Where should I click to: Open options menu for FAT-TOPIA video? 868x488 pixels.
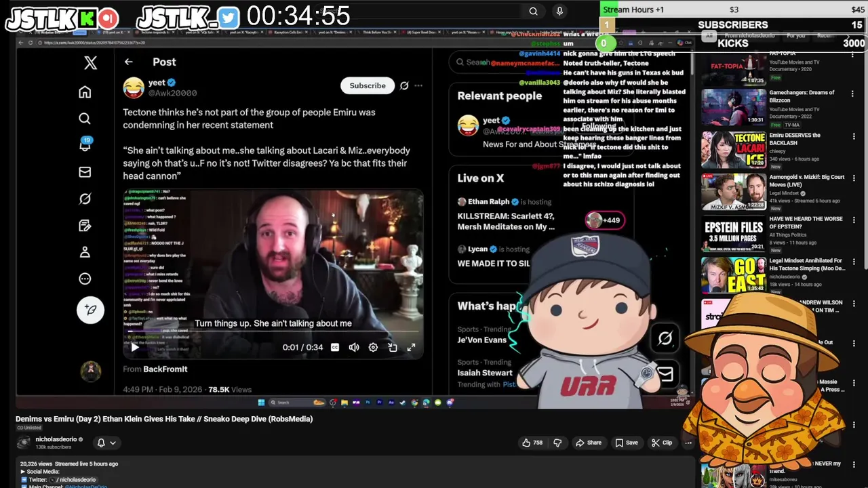tap(853, 55)
